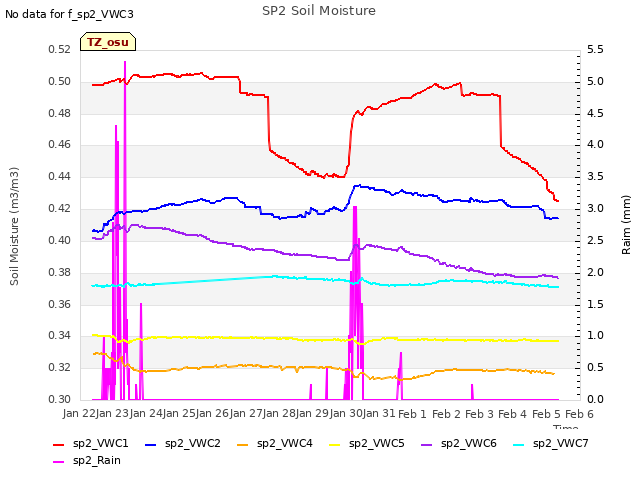The height and width of the screenshot is (480, 640).
Task: Click the TZ_osu annotation label
Action: (108, 42)
